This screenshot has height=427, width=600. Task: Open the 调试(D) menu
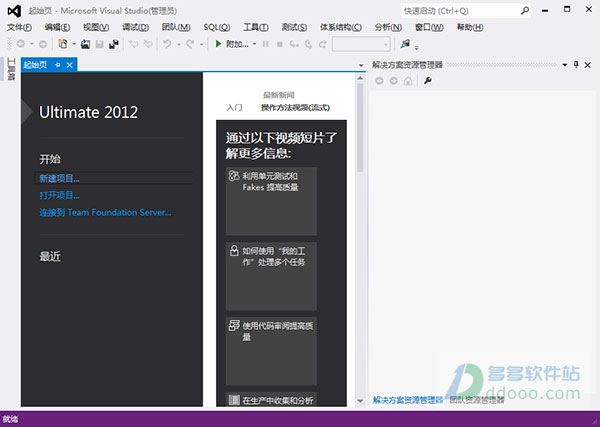pos(135,28)
